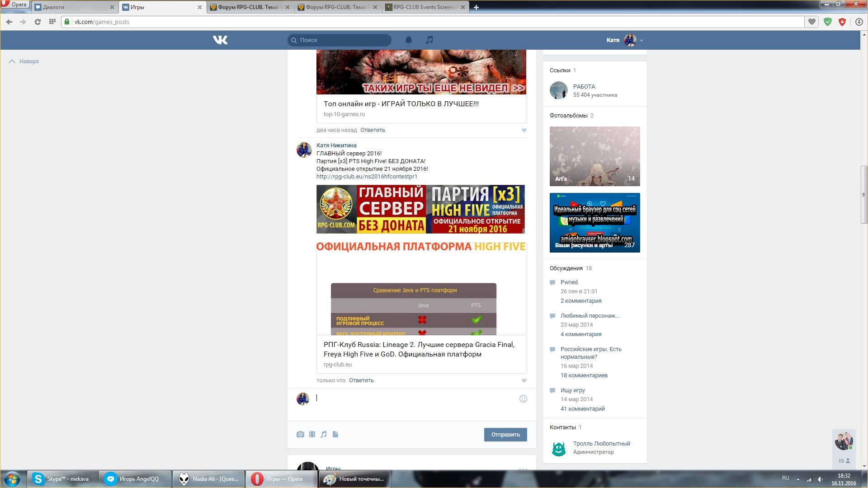Show hidden system tray icons arrow
Image resolution: width=868 pixels, height=488 pixels.
coord(798,479)
